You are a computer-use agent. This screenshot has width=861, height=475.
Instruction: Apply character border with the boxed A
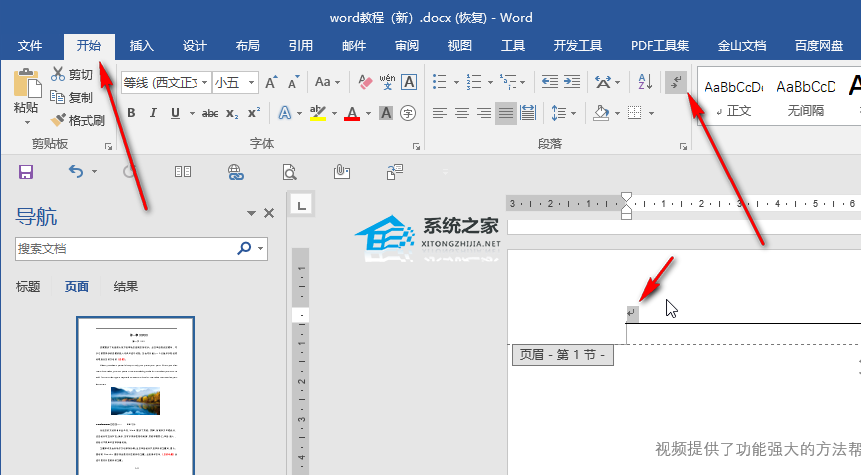click(x=409, y=82)
